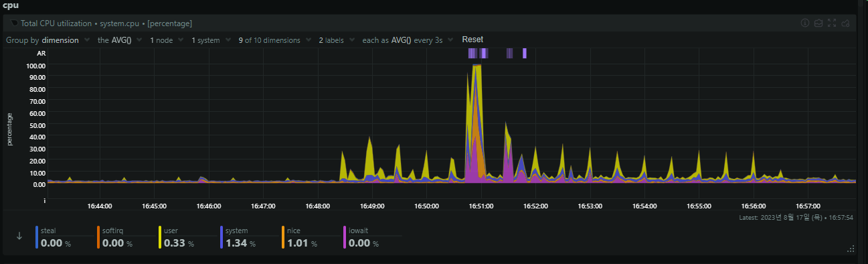Click the 'i' info marker below the y-axis
The image size is (868, 264).
44,200
